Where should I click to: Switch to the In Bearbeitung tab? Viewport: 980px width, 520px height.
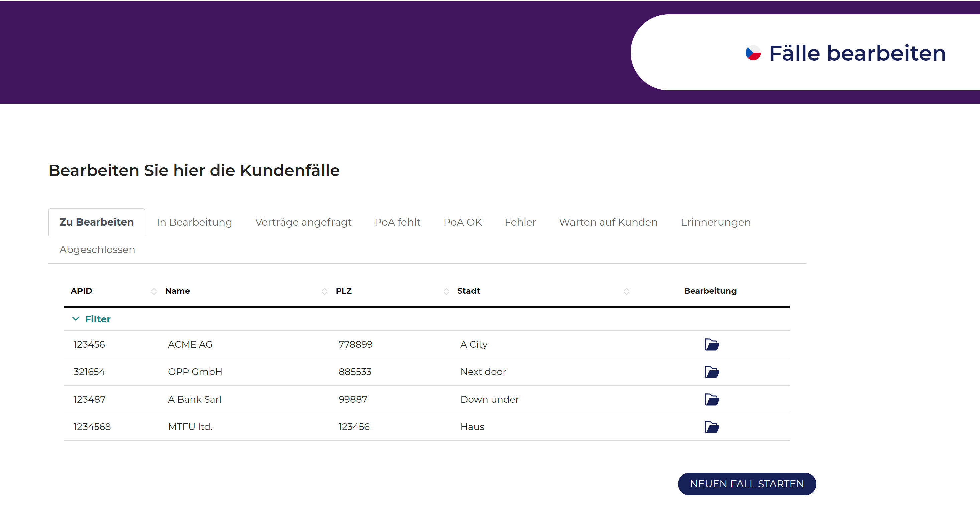[x=194, y=222]
